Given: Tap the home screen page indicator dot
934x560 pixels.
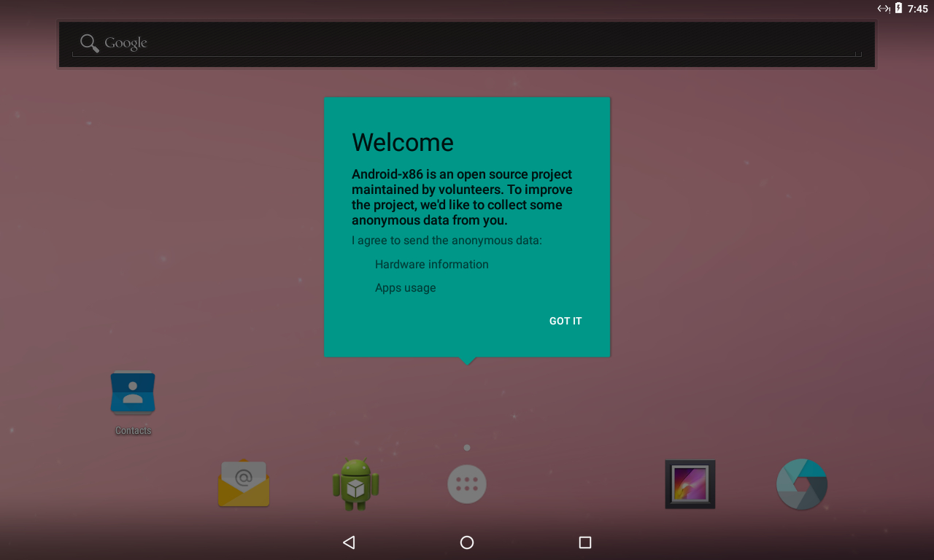Looking at the screenshot, I should 467,448.
